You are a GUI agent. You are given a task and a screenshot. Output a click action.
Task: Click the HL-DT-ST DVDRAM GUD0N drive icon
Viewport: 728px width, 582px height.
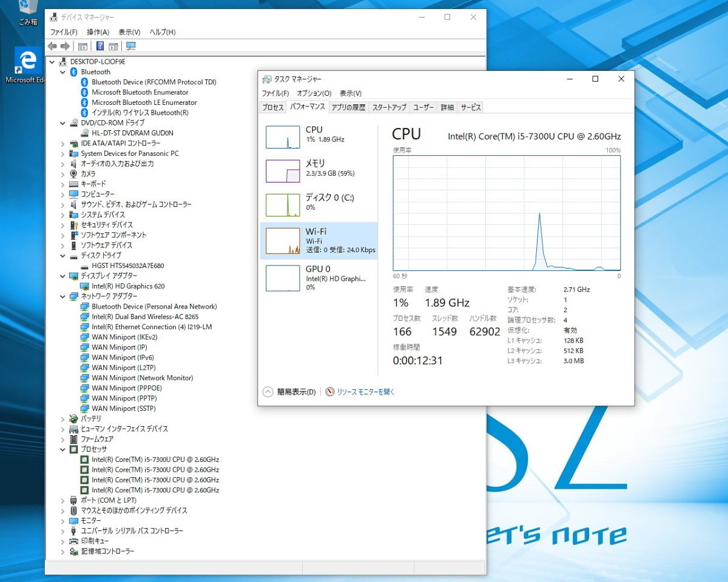click(x=85, y=133)
